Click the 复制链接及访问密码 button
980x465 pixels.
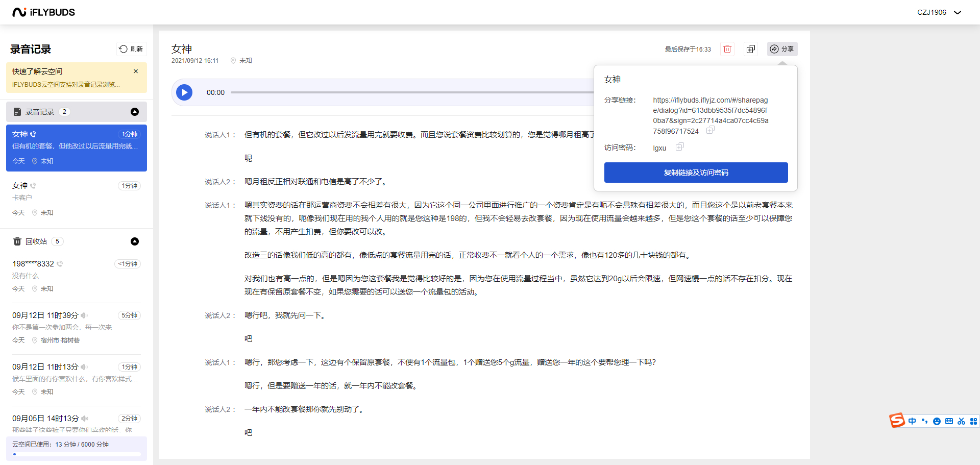pyautogui.click(x=696, y=172)
